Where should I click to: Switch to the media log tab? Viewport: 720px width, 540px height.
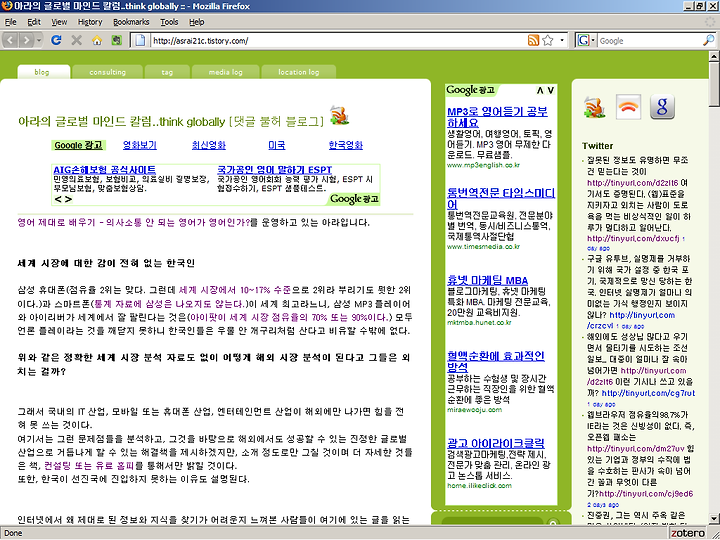(x=225, y=72)
